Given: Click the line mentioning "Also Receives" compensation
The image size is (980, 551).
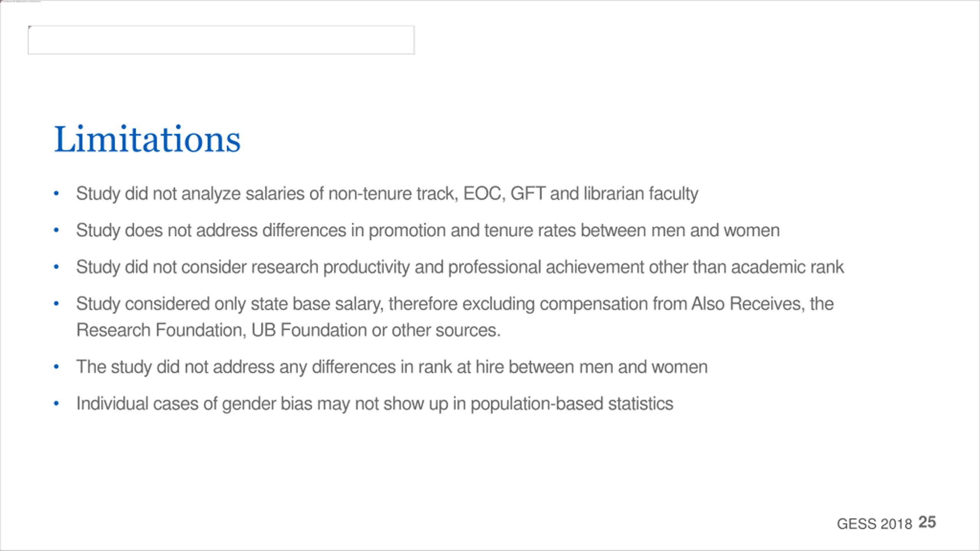Looking at the screenshot, I should [x=455, y=304].
